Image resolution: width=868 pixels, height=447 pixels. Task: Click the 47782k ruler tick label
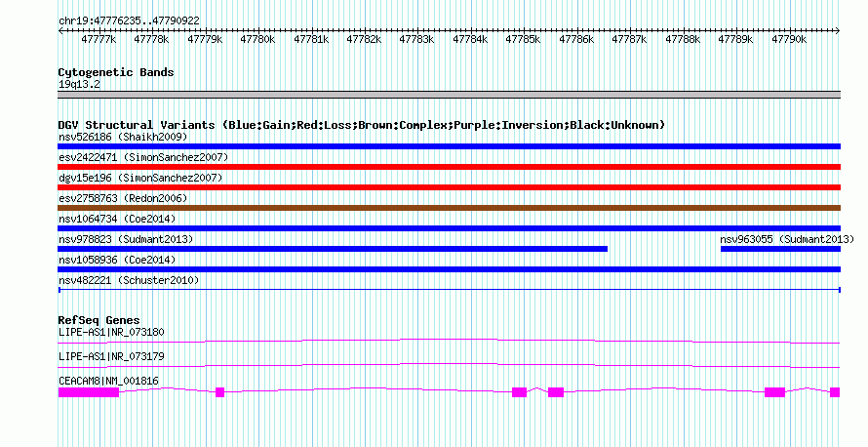(364, 40)
